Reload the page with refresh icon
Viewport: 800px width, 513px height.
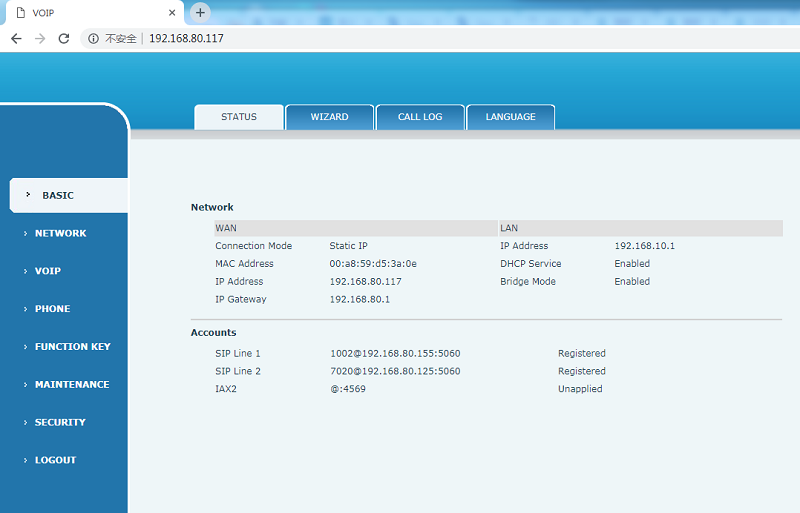[x=64, y=38]
